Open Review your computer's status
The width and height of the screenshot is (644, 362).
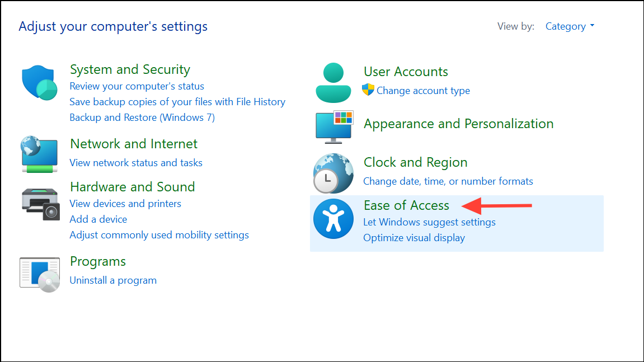137,86
